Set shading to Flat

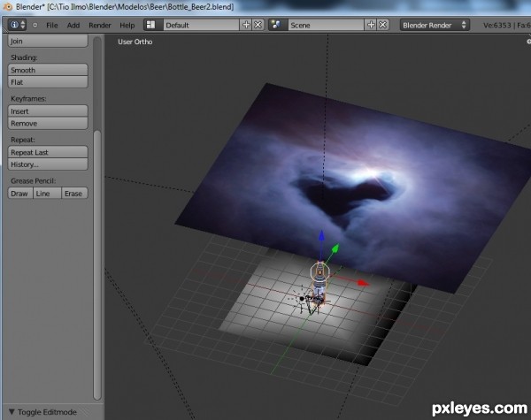[x=48, y=82]
